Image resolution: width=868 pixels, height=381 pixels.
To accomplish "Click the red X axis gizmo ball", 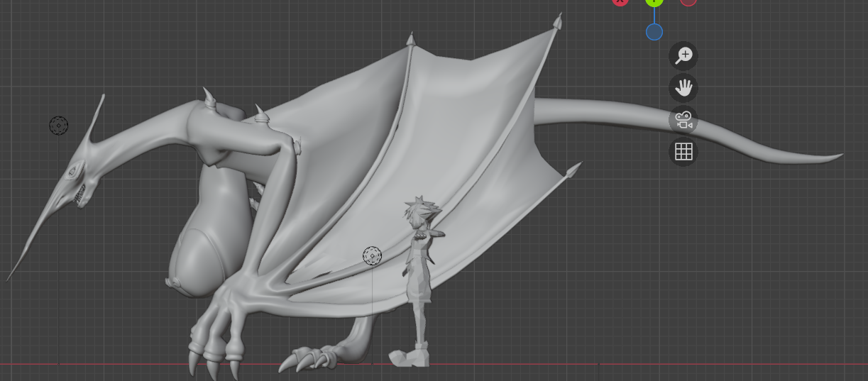I will (x=620, y=1).
